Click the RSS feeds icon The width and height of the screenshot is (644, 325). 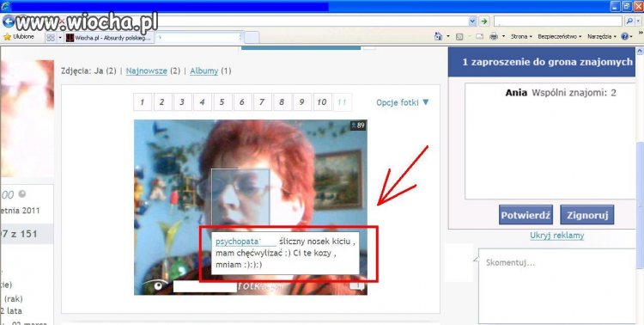459,37
